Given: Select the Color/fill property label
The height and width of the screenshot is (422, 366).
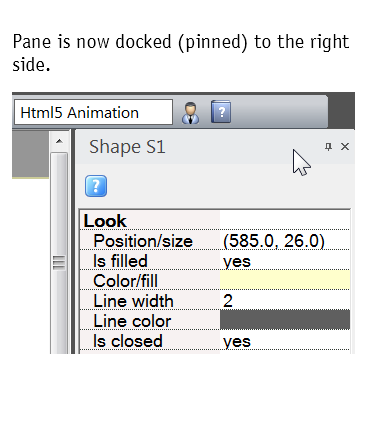Looking at the screenshot, I should point(126,281).
